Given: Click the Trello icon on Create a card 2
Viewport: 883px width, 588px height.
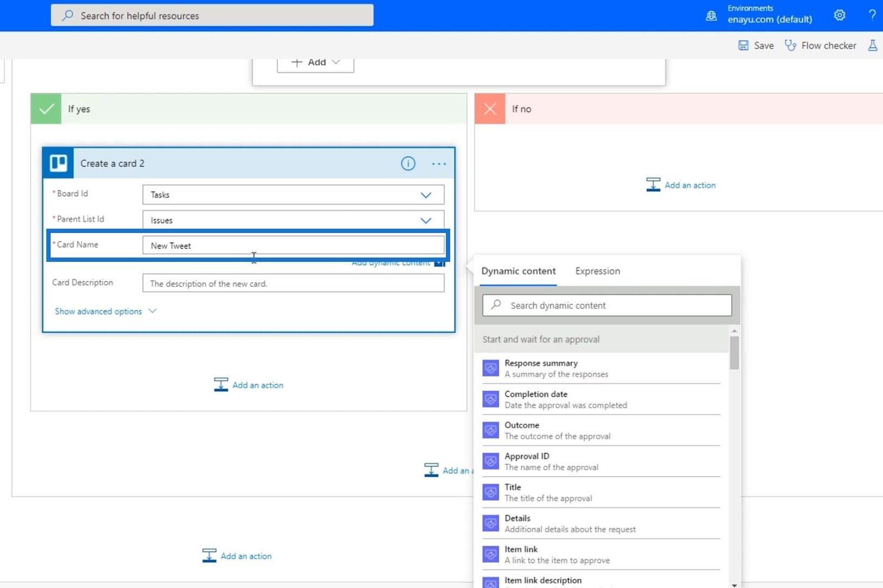Looking at the screenshot, I should [58, 163].
